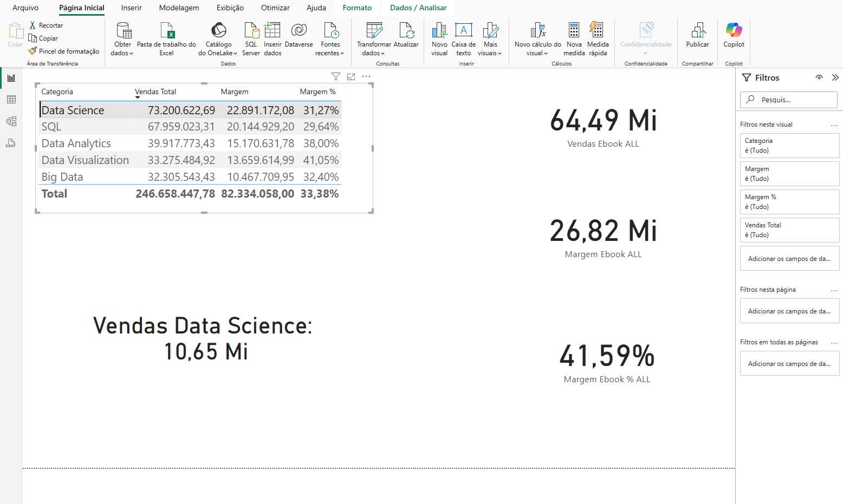Select the Margem Ebook % ALL card

tap(607, 363)
